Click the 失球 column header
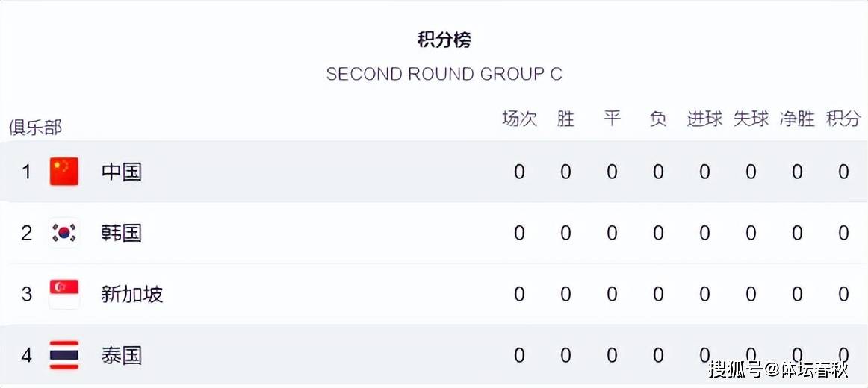The height and width of the screenshot is (388, 868). click(x=751, y=119)
